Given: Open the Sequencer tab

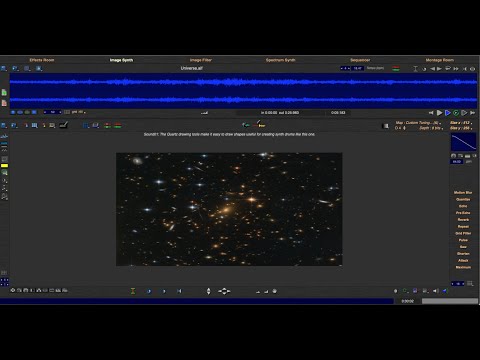Looking at the screenshot, I should click(360, 60).
